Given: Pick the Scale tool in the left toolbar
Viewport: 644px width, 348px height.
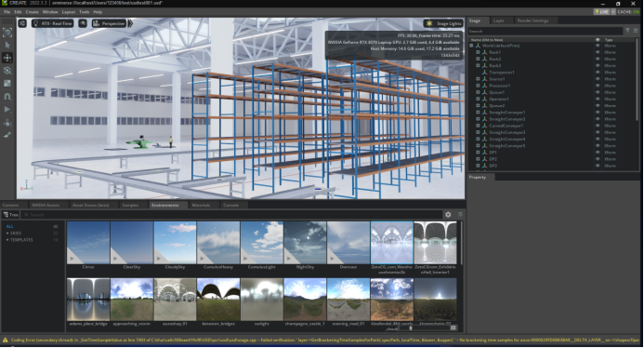Looking at the screenshot, I should pos(7,84).
